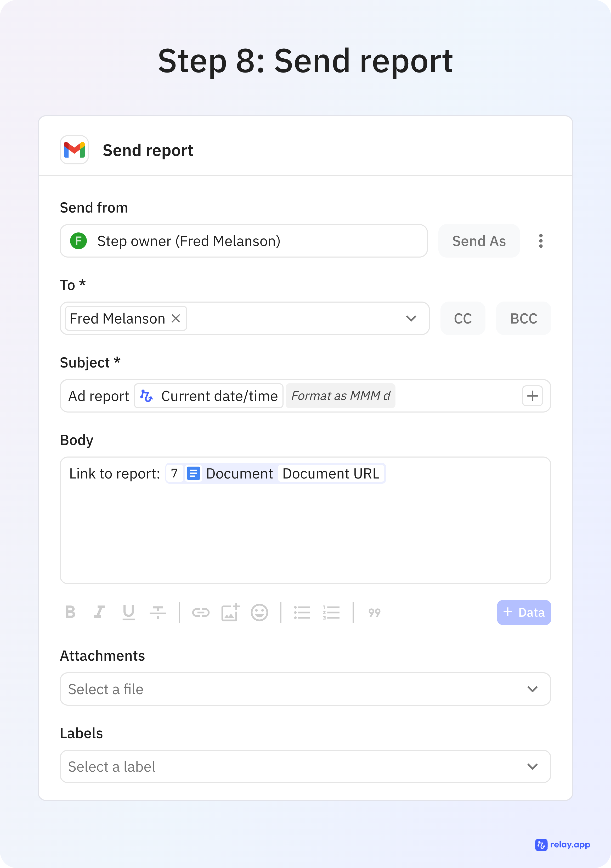Apply italic formatting to body text
Image resolution: width=611 pixels, height=868 pixels.
point(99,612)
